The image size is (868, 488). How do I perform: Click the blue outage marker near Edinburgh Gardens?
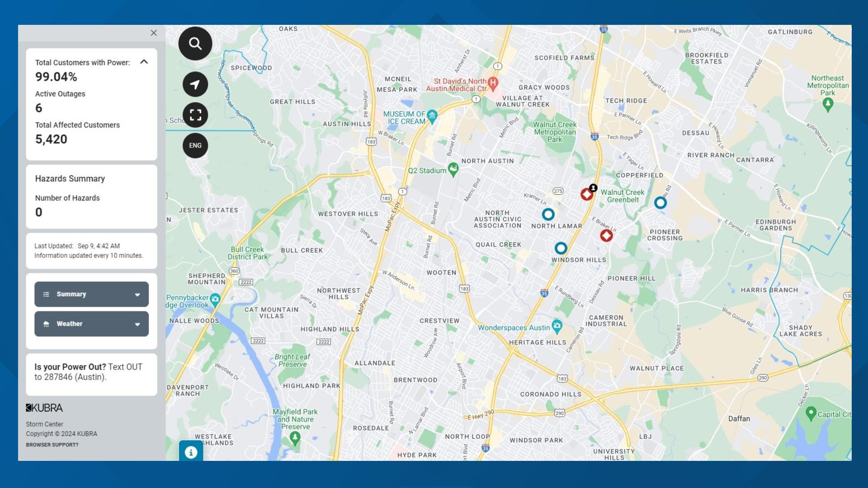click(660, 202)
